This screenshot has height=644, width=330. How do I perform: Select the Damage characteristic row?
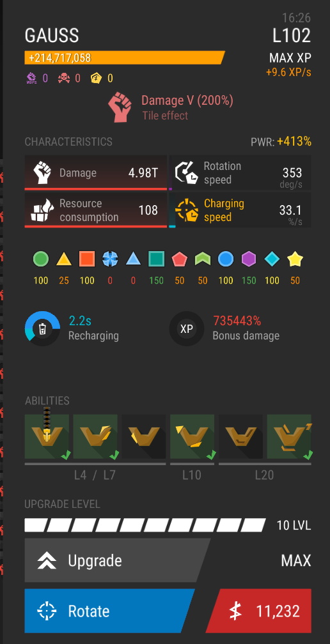pos(96,173)
